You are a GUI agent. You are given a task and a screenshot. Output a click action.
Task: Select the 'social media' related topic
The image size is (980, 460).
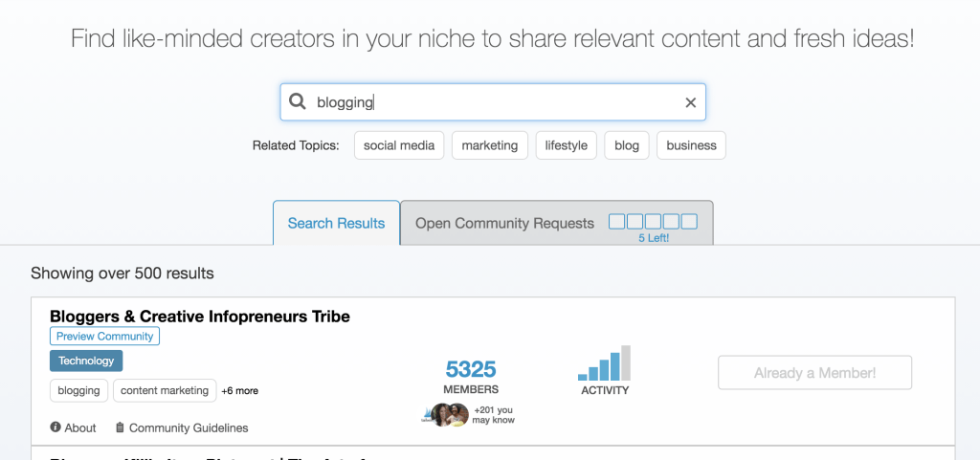(399, 145)
